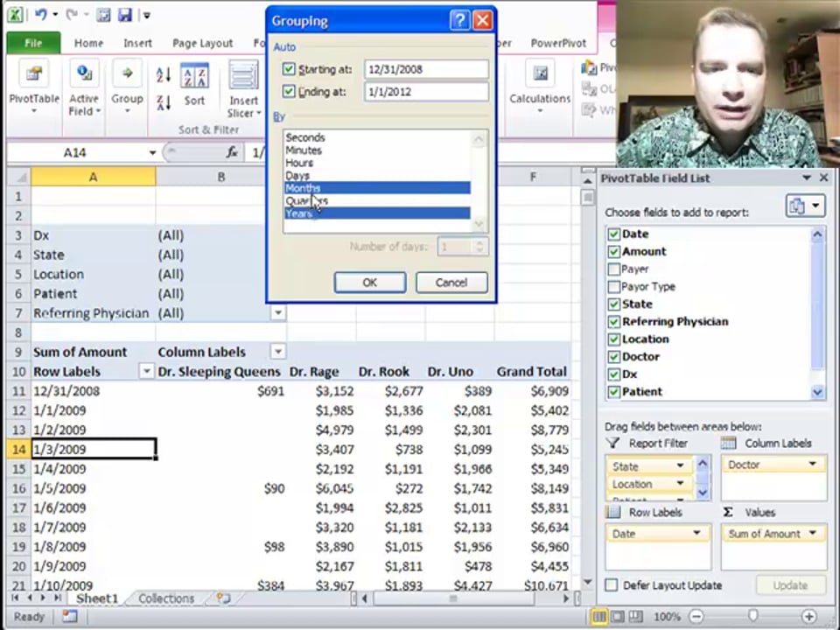The width and height of the screenshot is (840, 630).
Task: Open the Page Layout ribbon tab
Action: pyautogui.click(x=202, y=43)
